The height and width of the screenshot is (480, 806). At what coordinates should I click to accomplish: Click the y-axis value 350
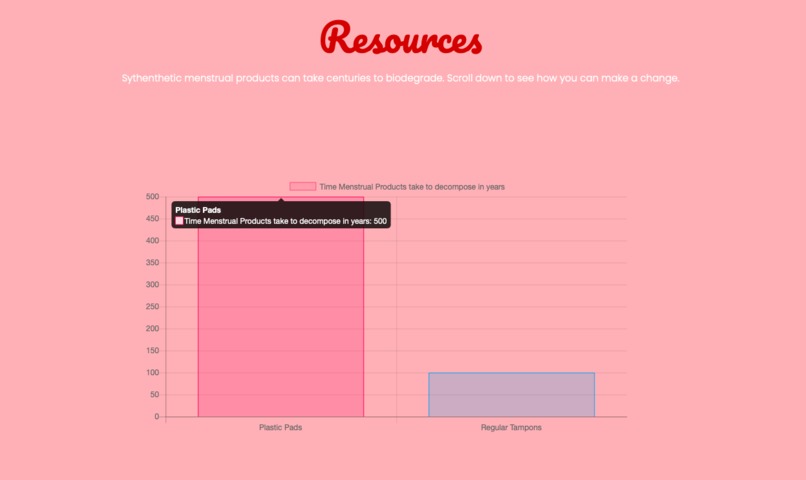153,263
